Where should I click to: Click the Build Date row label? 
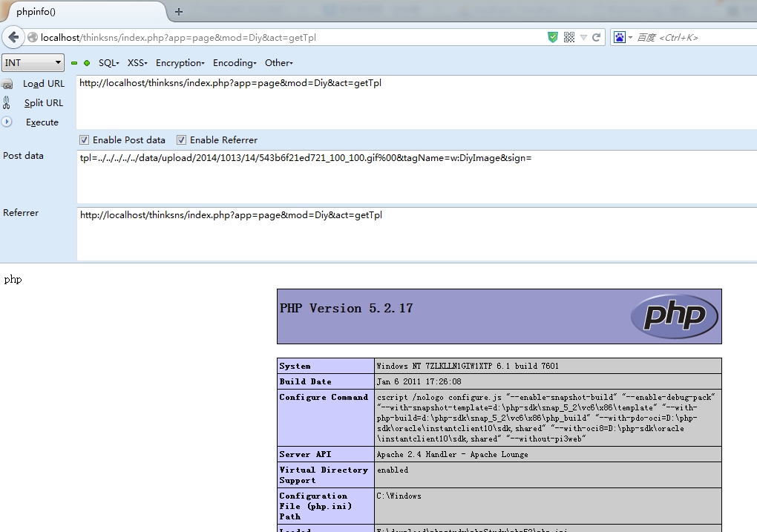click(305, 381)
